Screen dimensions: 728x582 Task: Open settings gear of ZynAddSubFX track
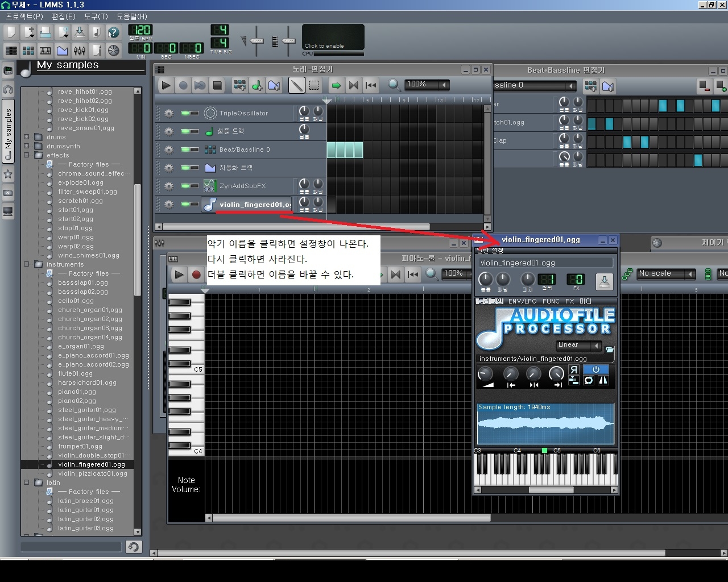[x=168, y=186]
